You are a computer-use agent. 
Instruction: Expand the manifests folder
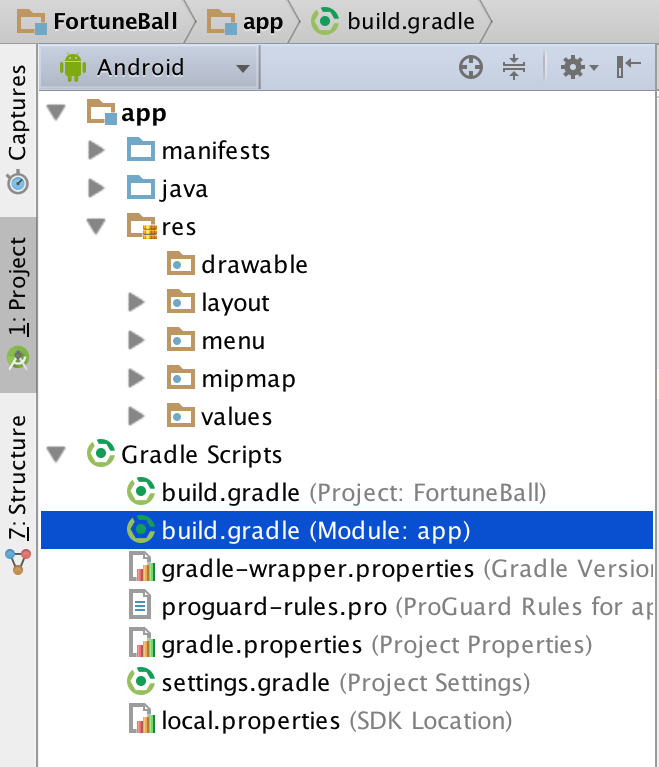coord(96,150)
